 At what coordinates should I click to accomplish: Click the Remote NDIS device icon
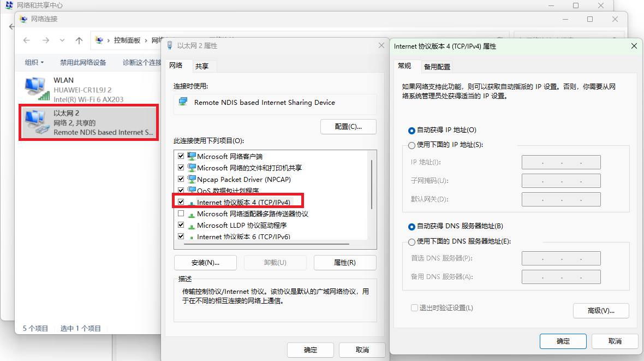(183, 102)
